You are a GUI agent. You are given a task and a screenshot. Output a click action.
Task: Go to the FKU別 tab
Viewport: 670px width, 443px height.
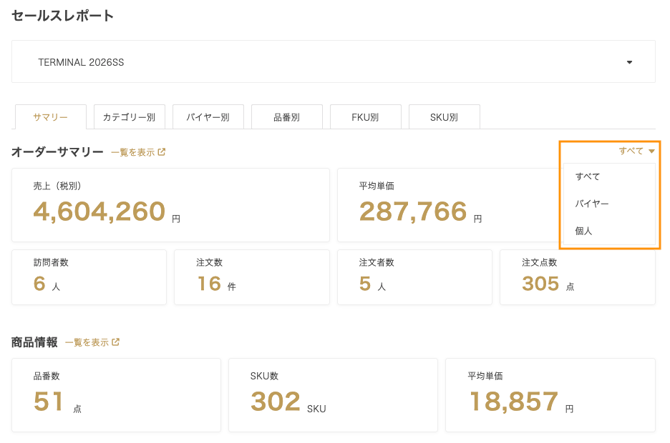(365, 117)
